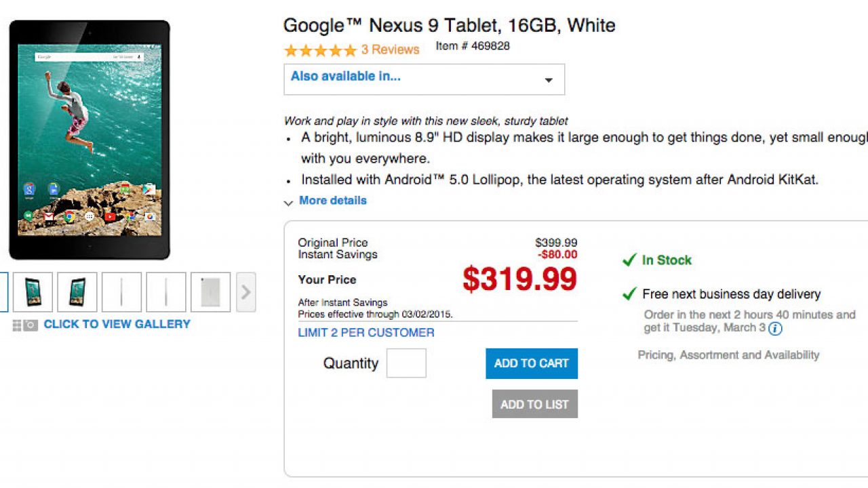This screenshot has height=488, width=868.
Task: Click the next arrow in thumbnail strip
Action: 245,292
